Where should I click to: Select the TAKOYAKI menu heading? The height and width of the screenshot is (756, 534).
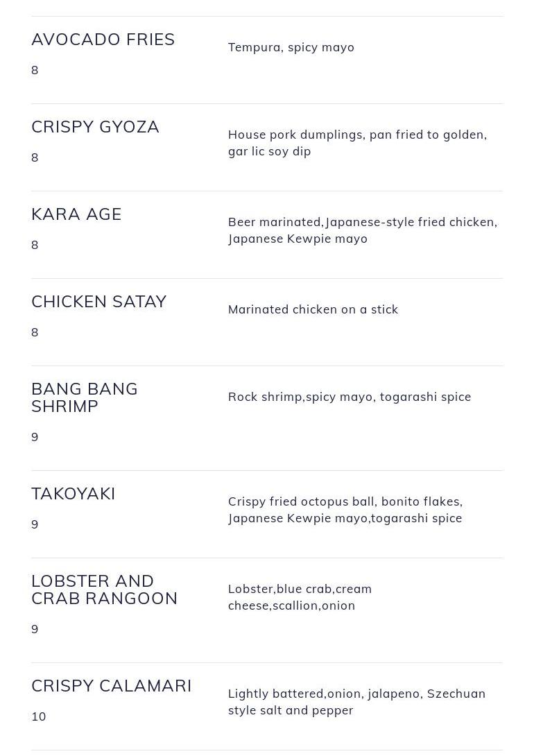[74, 494]
